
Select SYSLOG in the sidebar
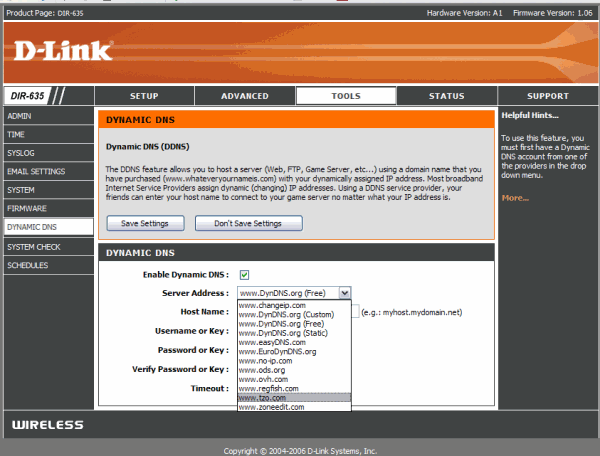49,153
